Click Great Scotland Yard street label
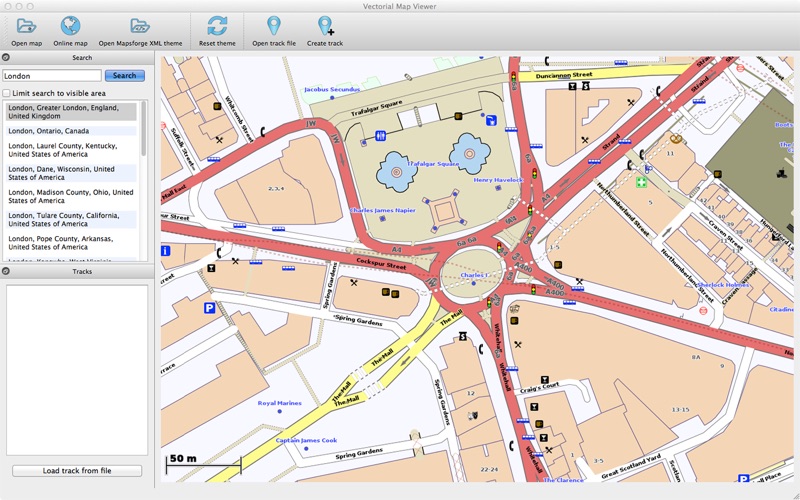 632,466
